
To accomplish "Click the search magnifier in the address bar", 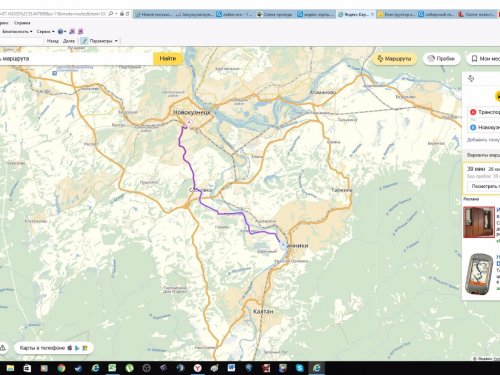I will point(111,14).
